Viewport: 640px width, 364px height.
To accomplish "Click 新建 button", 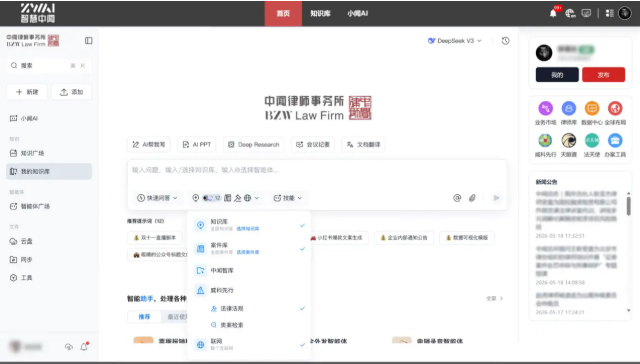I will tap(27, 92).
